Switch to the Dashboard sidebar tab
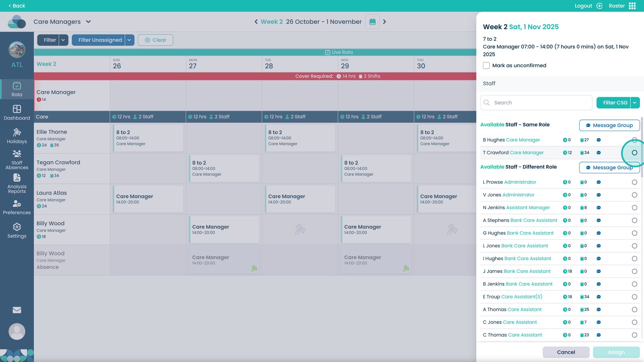 click(17, 113)
